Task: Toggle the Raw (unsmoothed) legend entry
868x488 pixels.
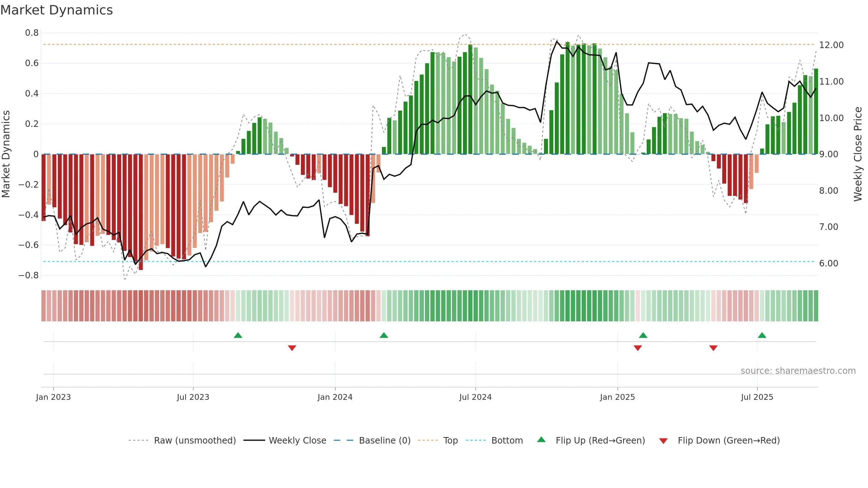Action: pos(182,440)
